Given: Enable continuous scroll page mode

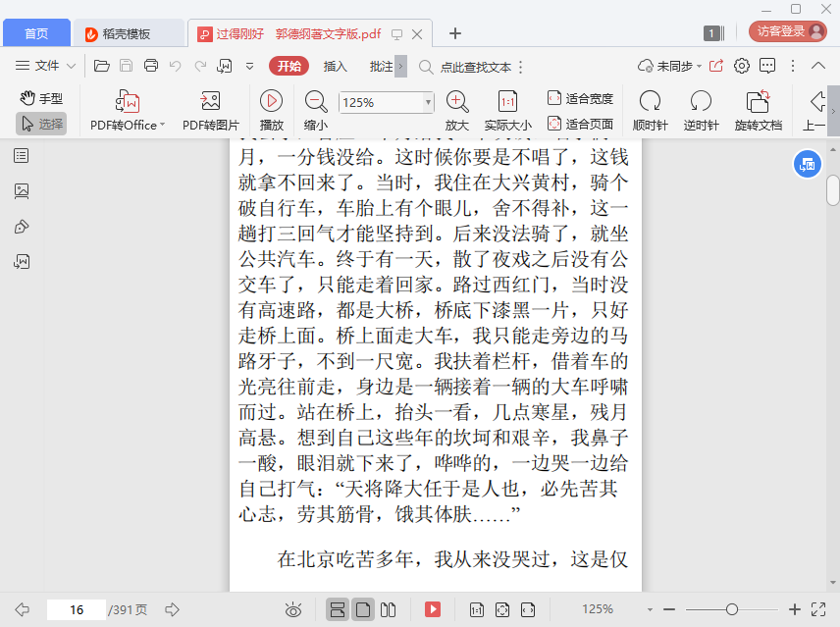Looking at the screenshot, I should click(338, 609).
